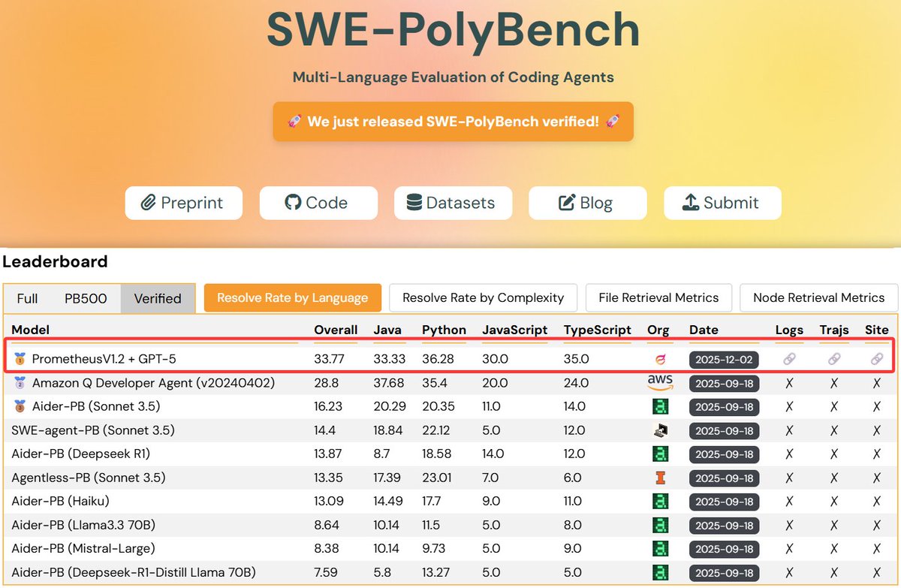The image size is (901, 588).
Task: Sort by the Overall column header
Action: pos(336,330)
